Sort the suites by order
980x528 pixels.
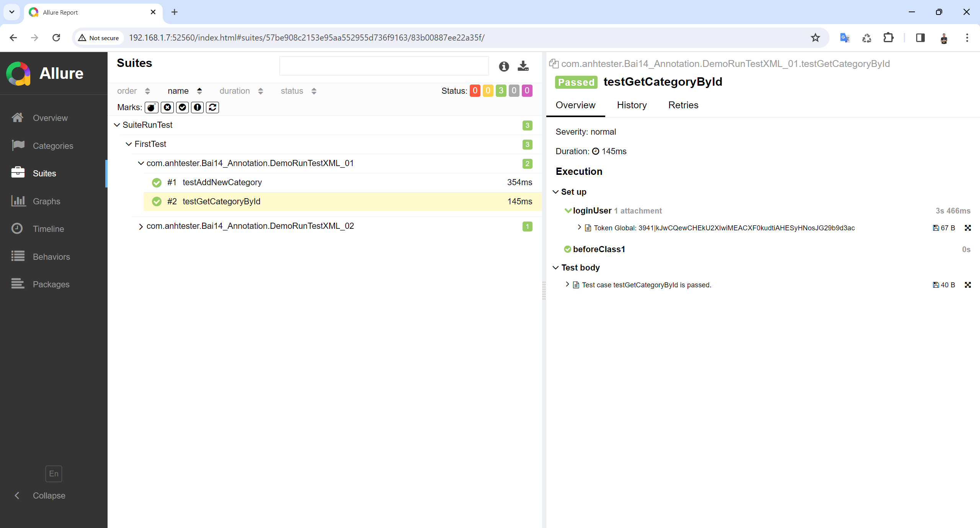133,91
